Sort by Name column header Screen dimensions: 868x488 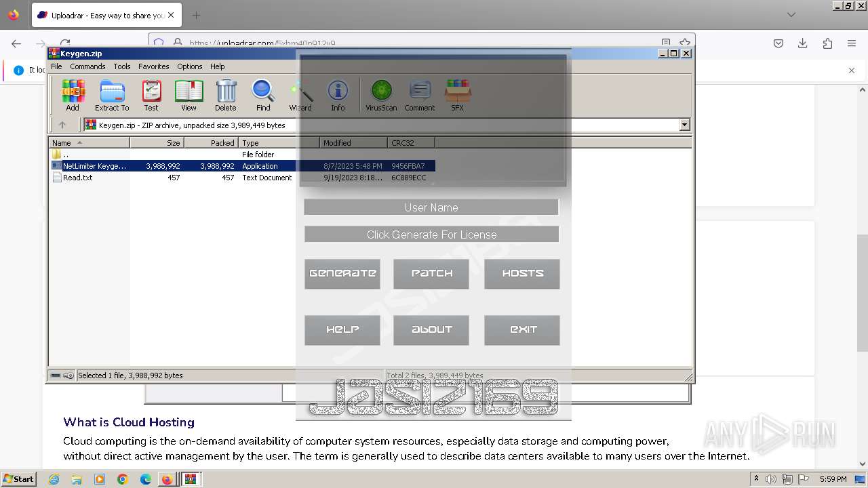pos(90,143)
